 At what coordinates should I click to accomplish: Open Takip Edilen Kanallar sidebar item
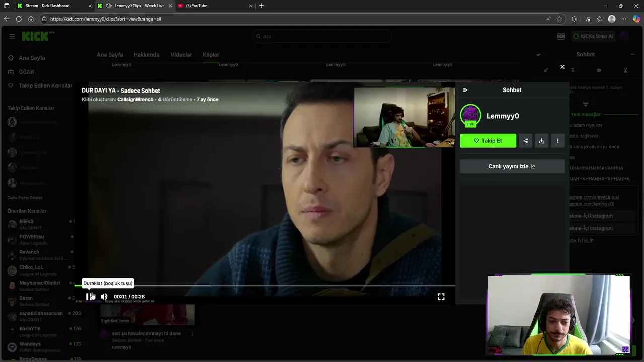pos(40,85)
